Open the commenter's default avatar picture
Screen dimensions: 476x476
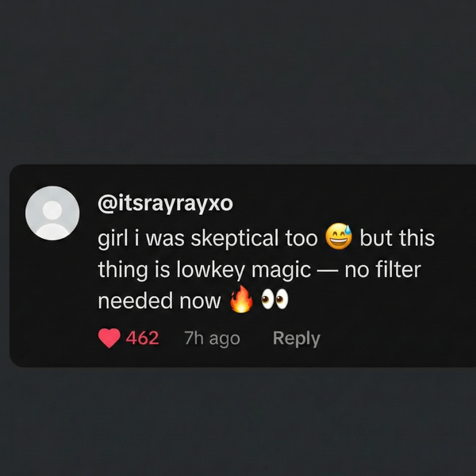point(52,213)
